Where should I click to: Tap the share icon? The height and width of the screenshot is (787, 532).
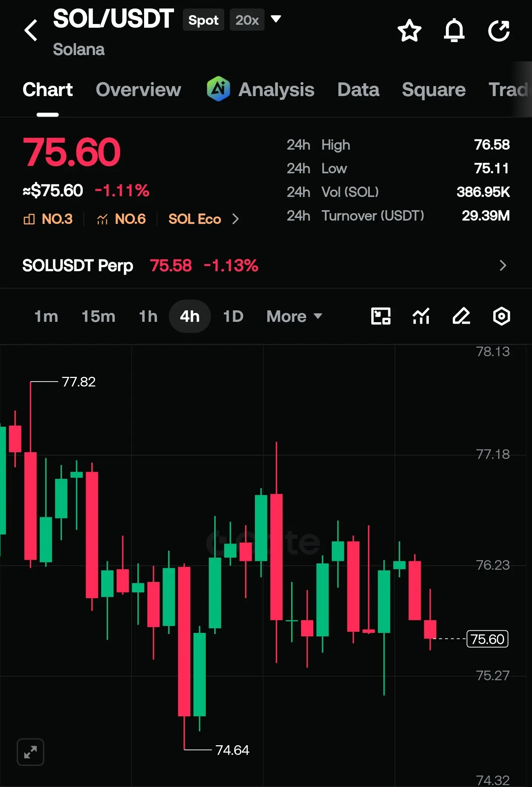coord(499,30)
